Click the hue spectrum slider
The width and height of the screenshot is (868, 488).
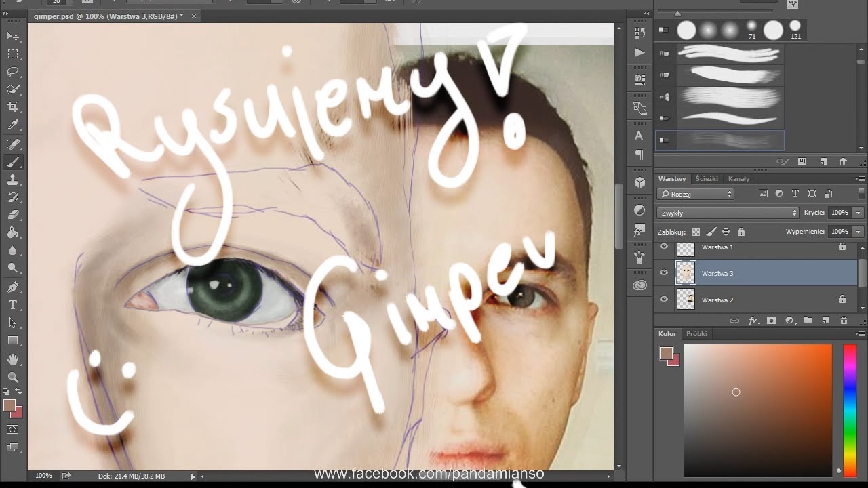(x=850, y=409)
